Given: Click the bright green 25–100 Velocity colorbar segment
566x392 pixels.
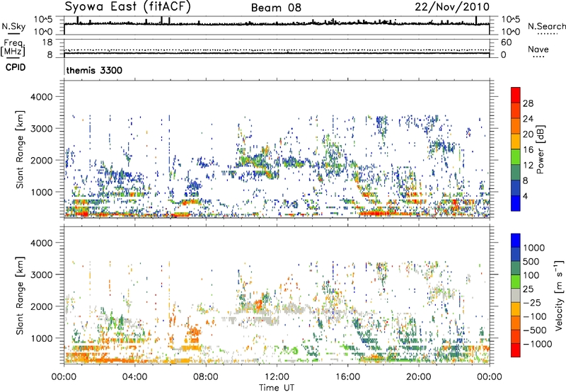Looking at the screenshot, I should click(516, 282).
